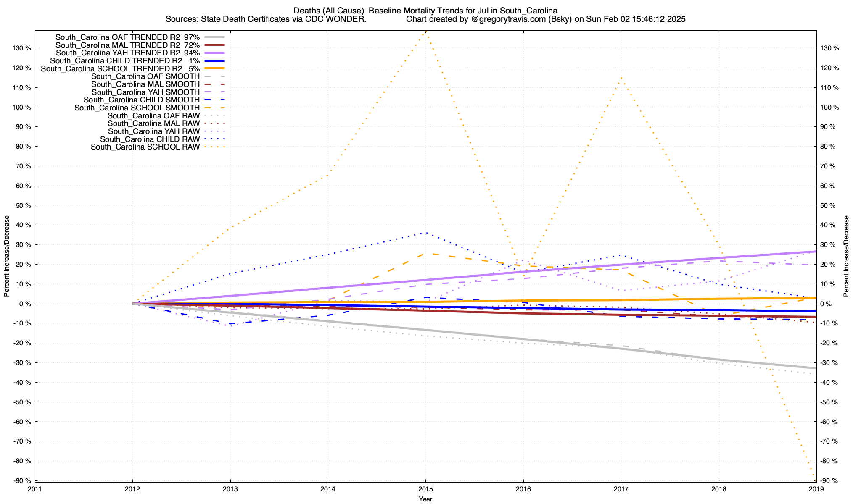Screen dimensions: 861x504
Task: Click the OAF TRENDED R2 legend entry
Action: [x=127, y=37]
